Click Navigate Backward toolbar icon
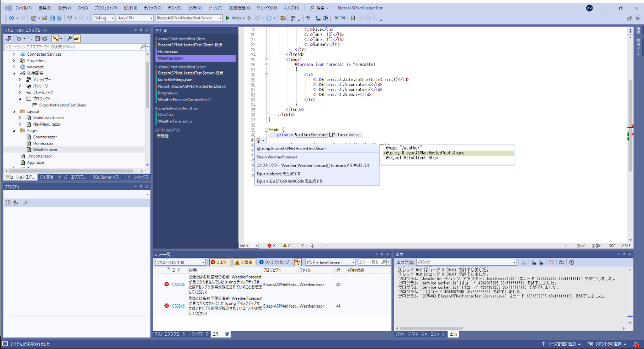 click(x=11, y=18)
